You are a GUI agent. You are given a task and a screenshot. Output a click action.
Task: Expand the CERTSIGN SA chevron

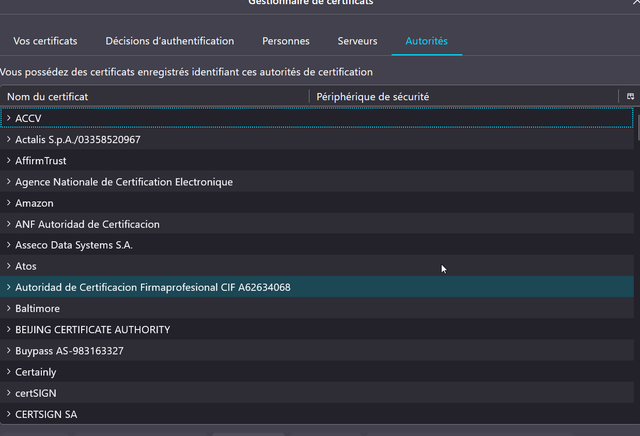(x=9, y=414)
